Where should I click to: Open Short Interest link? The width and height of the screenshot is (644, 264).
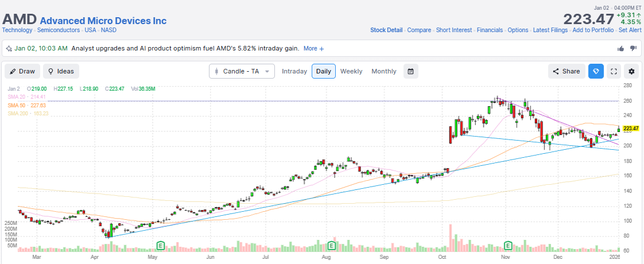[454, 30]
